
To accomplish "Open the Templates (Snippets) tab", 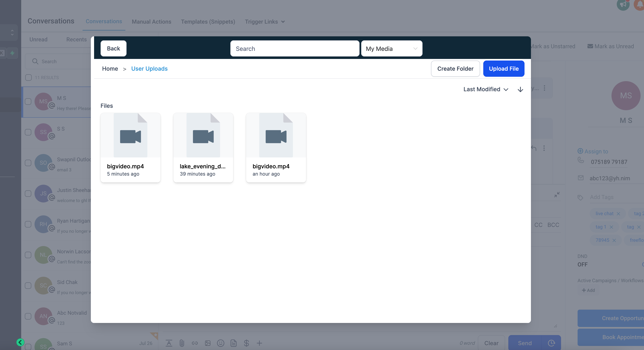I will click(x=208, y=22).
